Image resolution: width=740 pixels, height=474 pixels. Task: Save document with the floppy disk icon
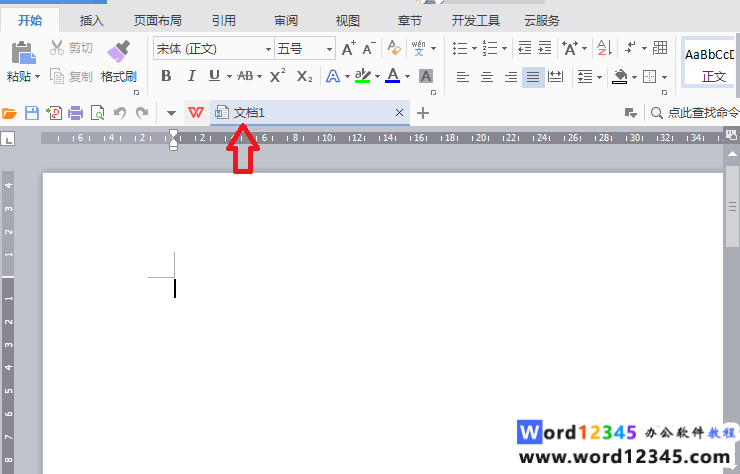32,113
